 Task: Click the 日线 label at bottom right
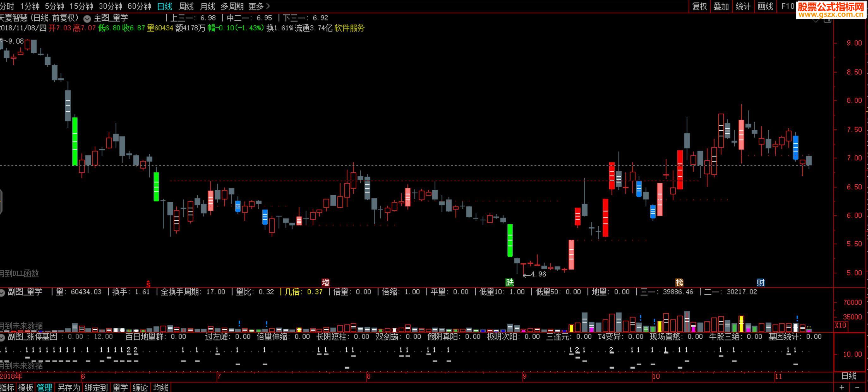(849, 376)
